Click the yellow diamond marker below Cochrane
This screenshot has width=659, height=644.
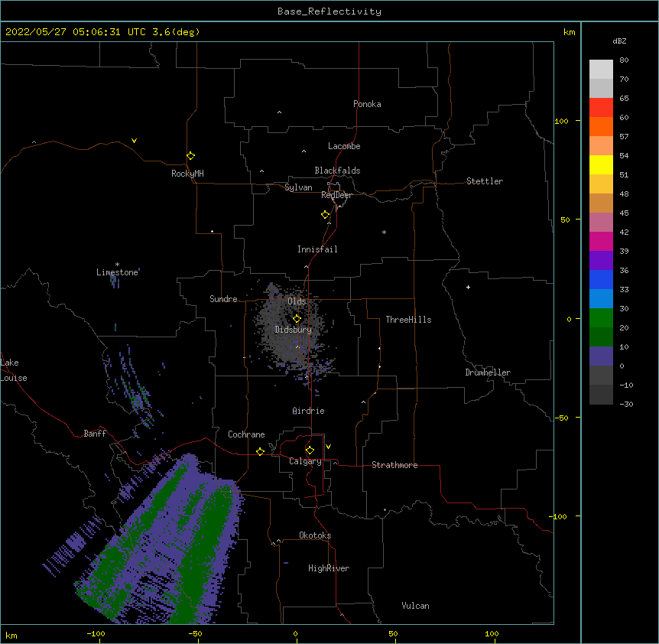point(260,451)
